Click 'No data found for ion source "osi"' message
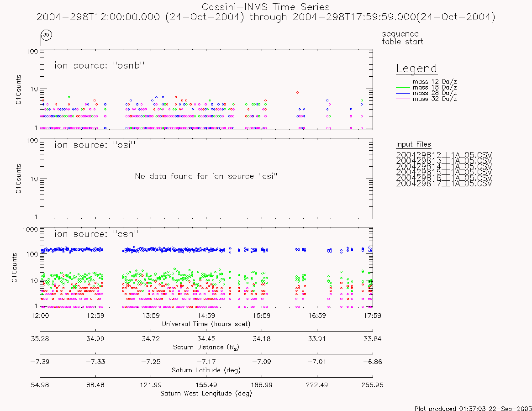The image size is (532, 411). [206, 176]
